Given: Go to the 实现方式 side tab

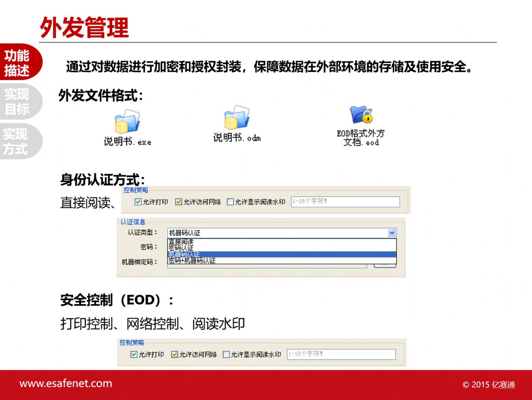Looking at the screenshot, I should (x=16, y=141).
